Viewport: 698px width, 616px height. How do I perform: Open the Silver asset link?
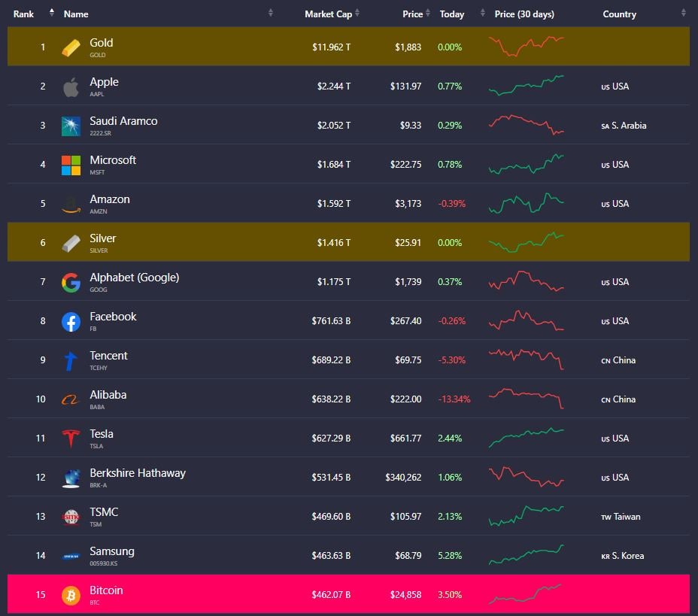click(x=103, y=238)
